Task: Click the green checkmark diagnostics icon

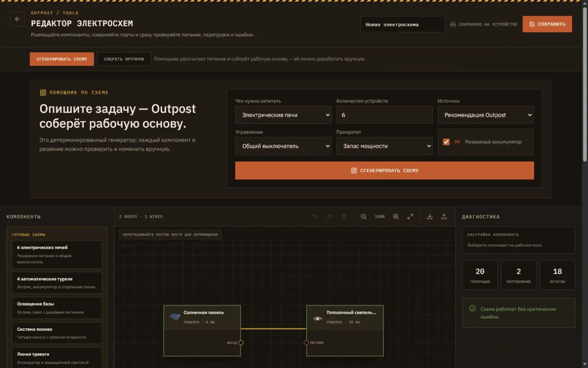Action: (x=472, y=309)
